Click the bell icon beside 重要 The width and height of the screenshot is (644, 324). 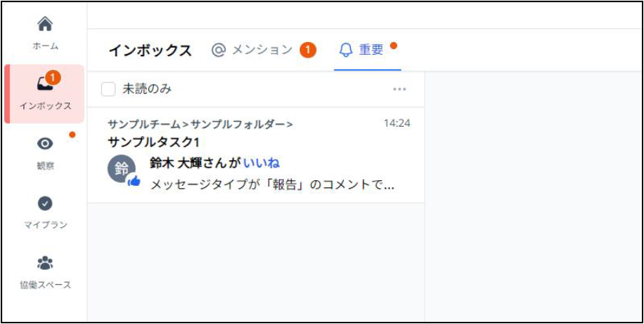pyautogui.click(x=346, y=50)
